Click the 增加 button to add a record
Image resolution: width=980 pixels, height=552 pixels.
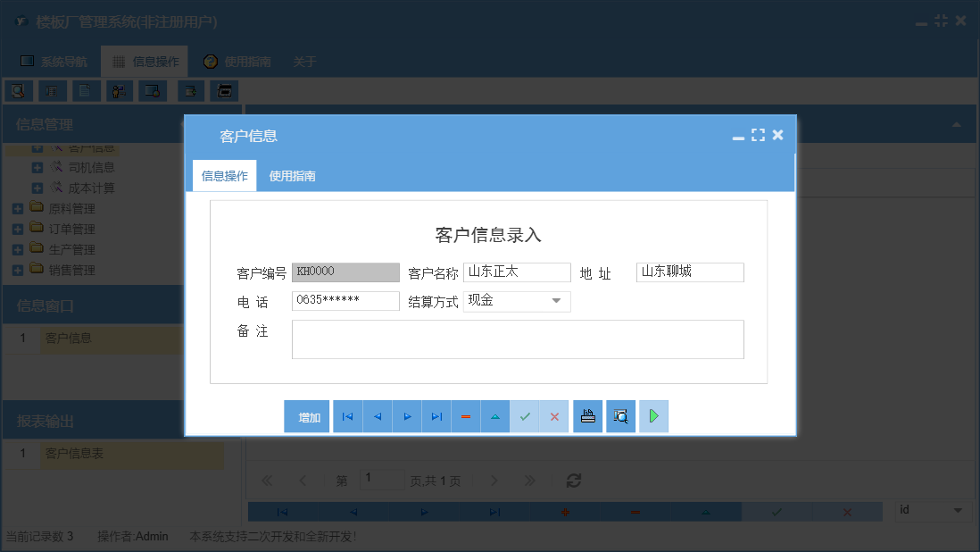[306, 416]
